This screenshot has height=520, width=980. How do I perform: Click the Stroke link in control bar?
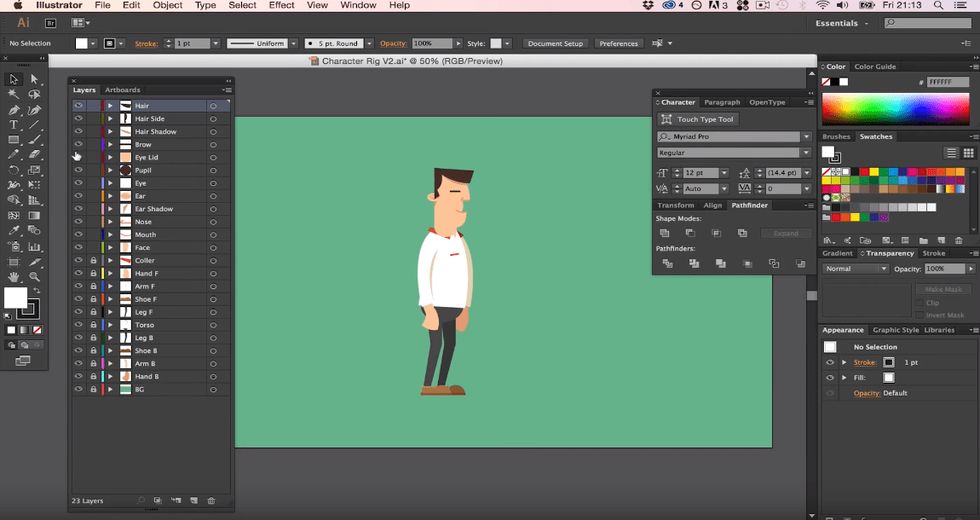[147, 43]
